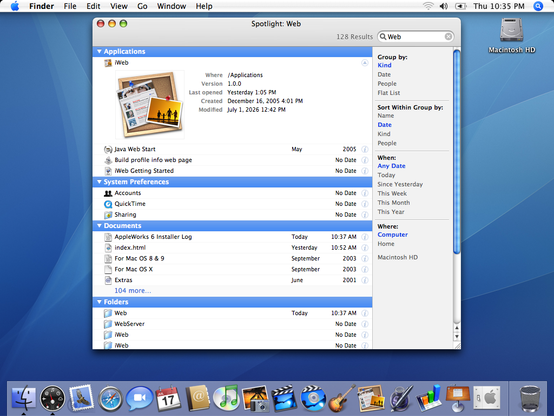The image size is (554, 416).
Task: Open iDVD in the Dock
Action: (x=313, y=398)
